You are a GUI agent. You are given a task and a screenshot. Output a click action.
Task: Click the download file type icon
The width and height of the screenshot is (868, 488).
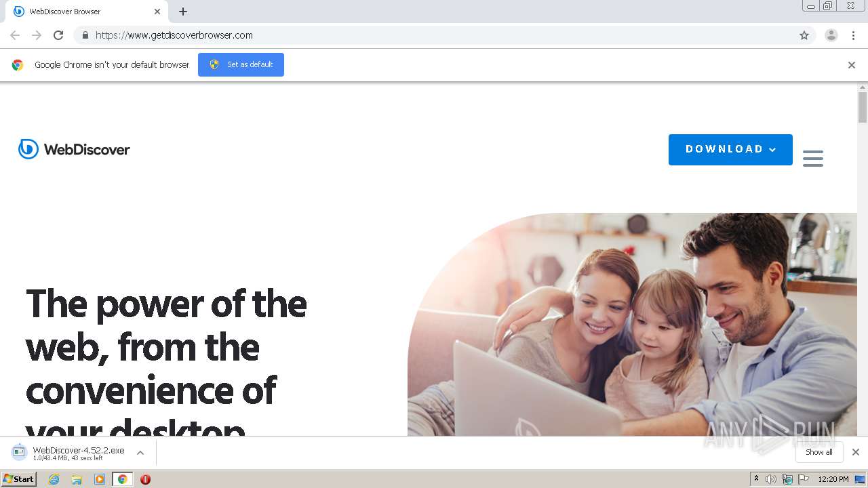pyautogui.click(x=19, y=452)
